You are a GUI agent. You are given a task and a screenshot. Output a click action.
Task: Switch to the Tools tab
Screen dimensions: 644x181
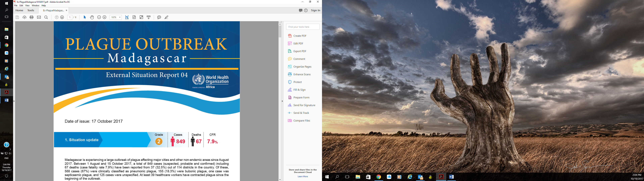[31, 10]
